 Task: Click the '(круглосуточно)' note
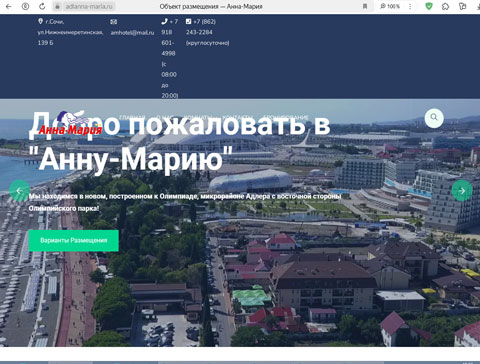(x=207, y=43)
